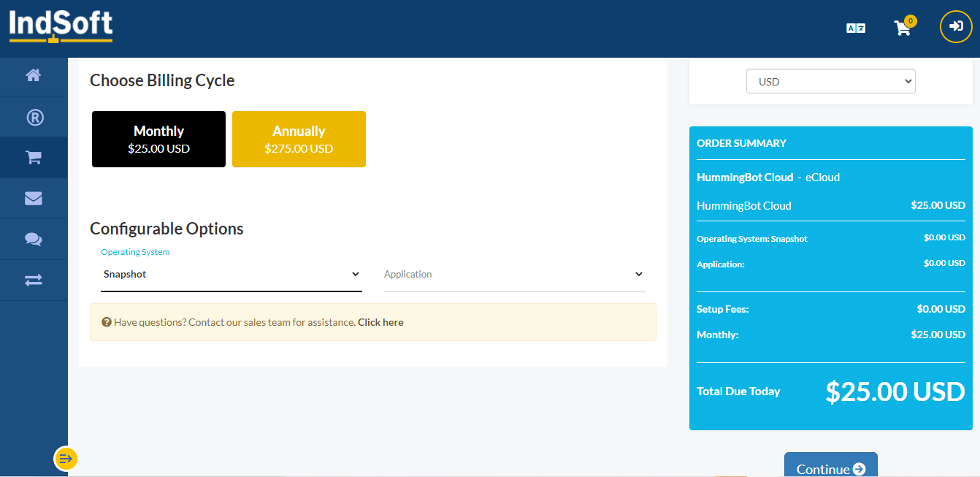
Task: Expand sidebar with yellow arrow toggle
Action: 66,459
